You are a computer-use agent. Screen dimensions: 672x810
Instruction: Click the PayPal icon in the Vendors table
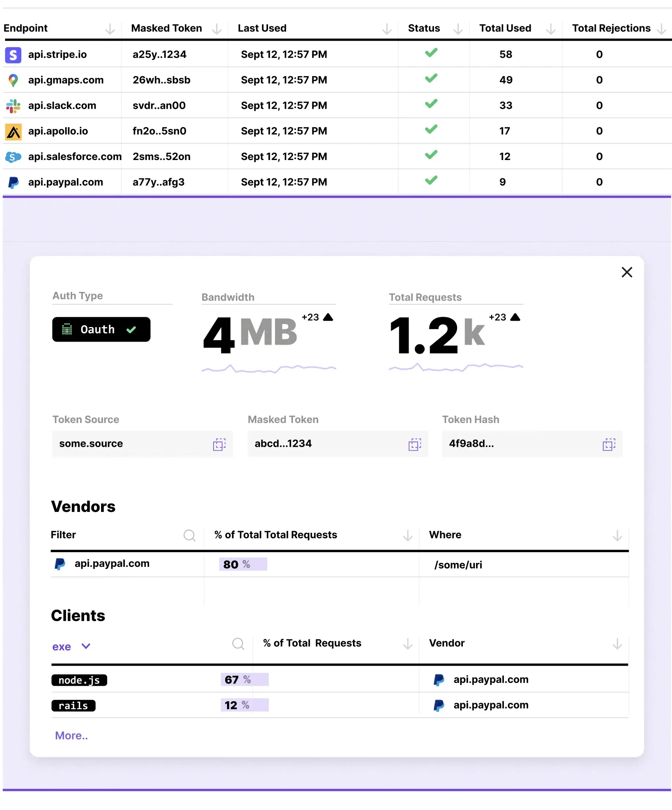click(60, 564)
